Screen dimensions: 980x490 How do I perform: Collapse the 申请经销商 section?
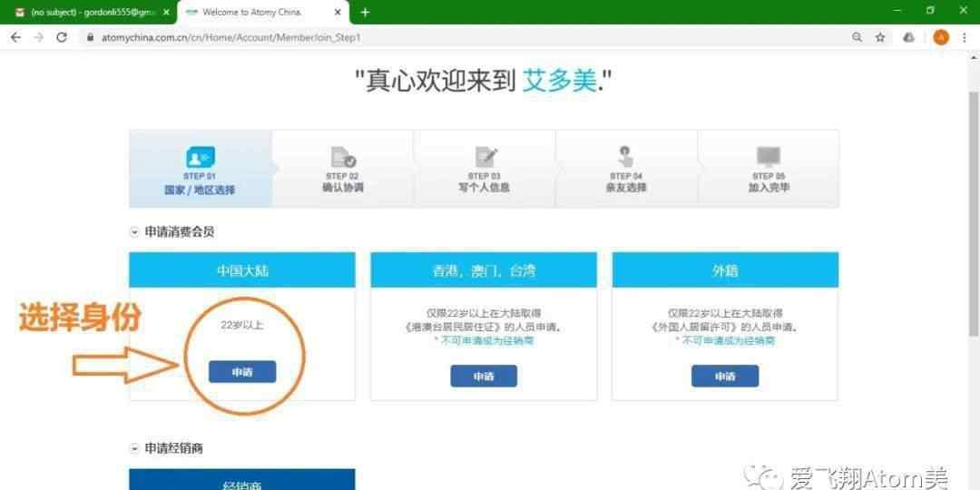(x=133, y=448)
